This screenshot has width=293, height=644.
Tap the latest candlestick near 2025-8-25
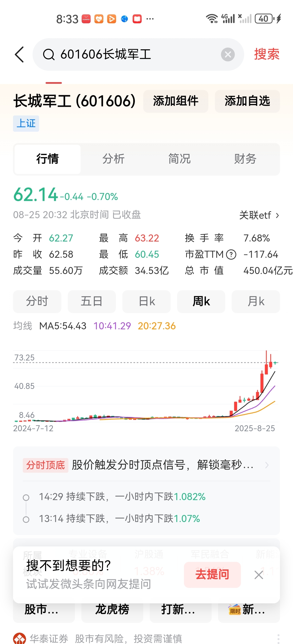(x=275, y=363)
